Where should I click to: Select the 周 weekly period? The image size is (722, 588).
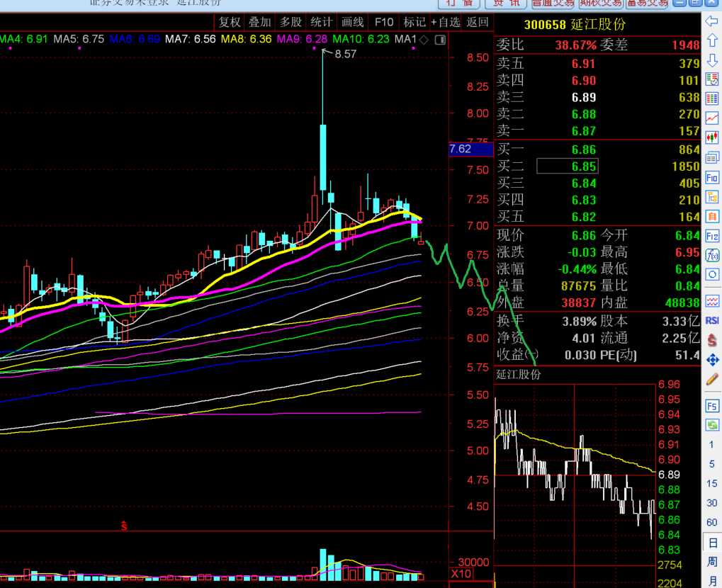click(712, 562)
